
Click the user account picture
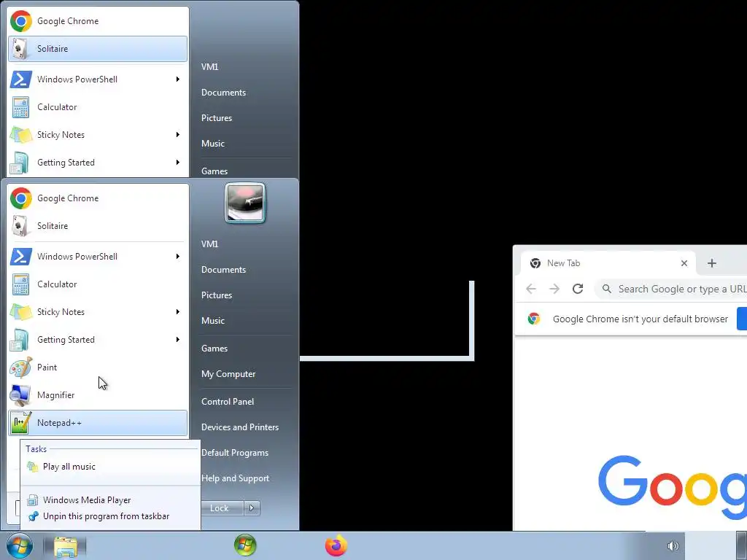pyautogui.click(x=245, y=203)
